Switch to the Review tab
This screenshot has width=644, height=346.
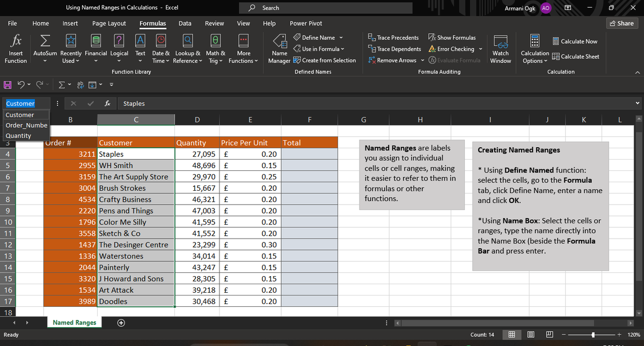215,23
